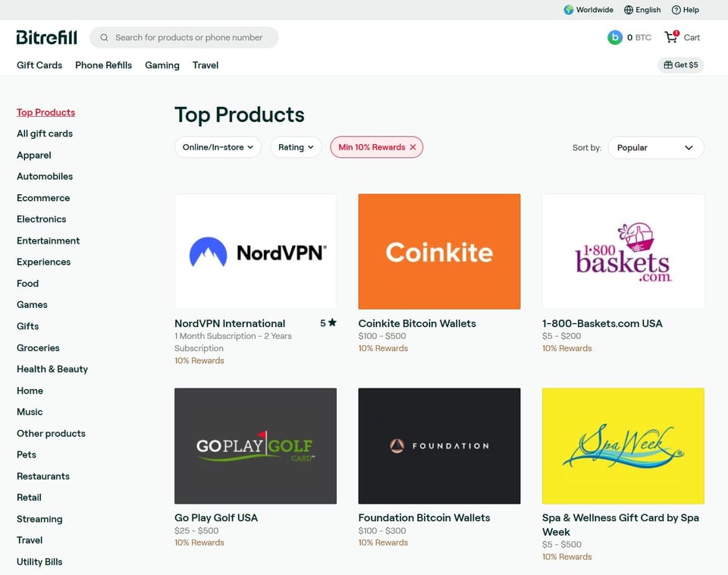Viewport: 728px width, 575px height.
Task: Select Pets category
Action: tap(27, 454)
